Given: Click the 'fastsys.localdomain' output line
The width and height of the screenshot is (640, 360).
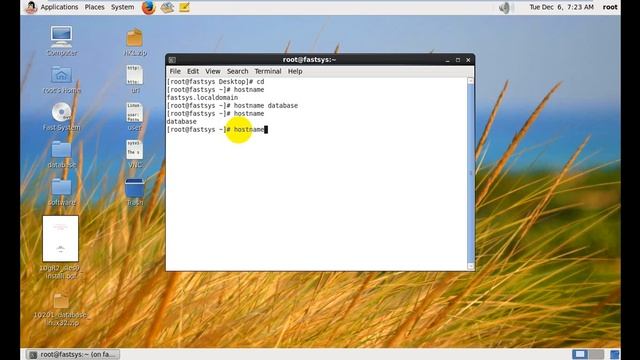Looking at the screenshot, I should 202,98.
